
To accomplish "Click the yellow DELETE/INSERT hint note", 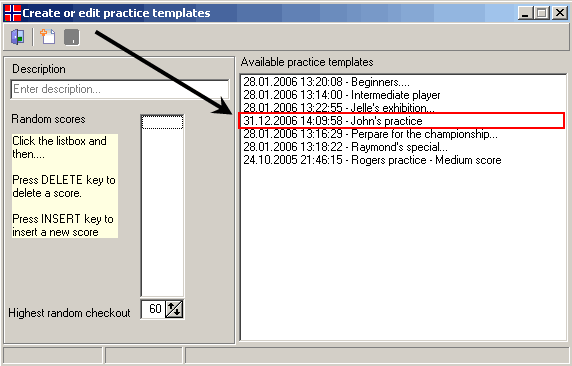I will (x=65, y=186).
